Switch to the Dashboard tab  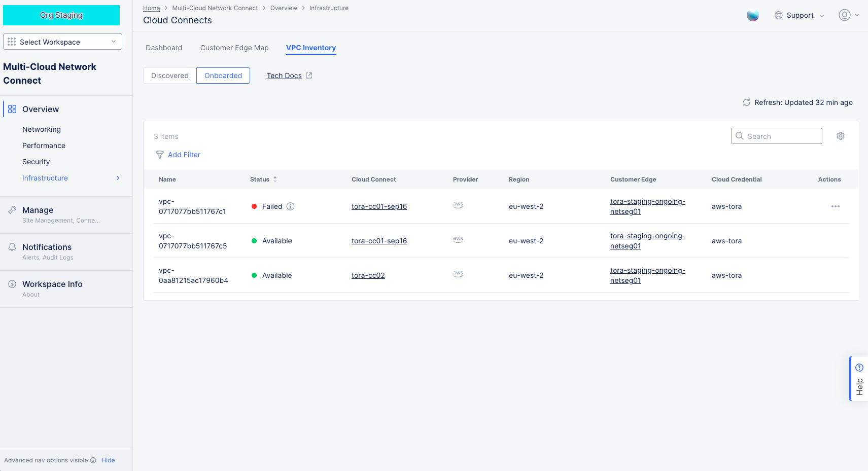coord(164,48)
